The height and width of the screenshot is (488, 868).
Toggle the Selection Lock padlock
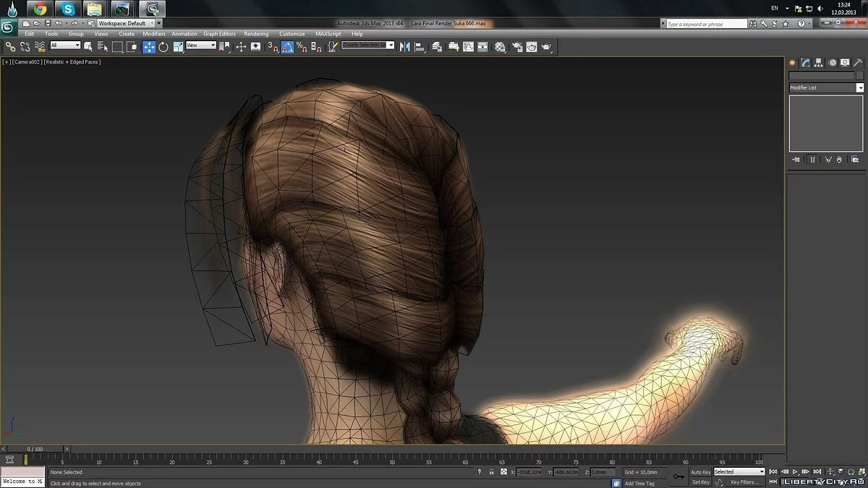[492, 472]
